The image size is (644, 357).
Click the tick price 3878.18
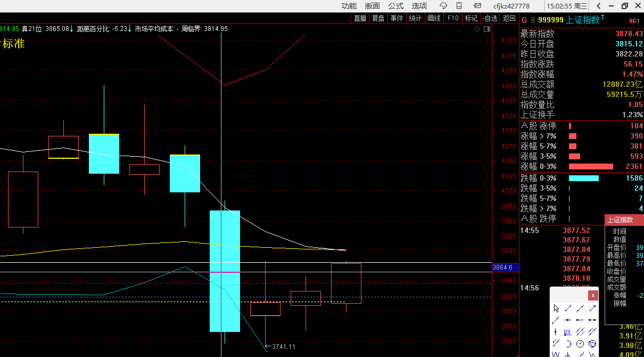click(576, 278)
